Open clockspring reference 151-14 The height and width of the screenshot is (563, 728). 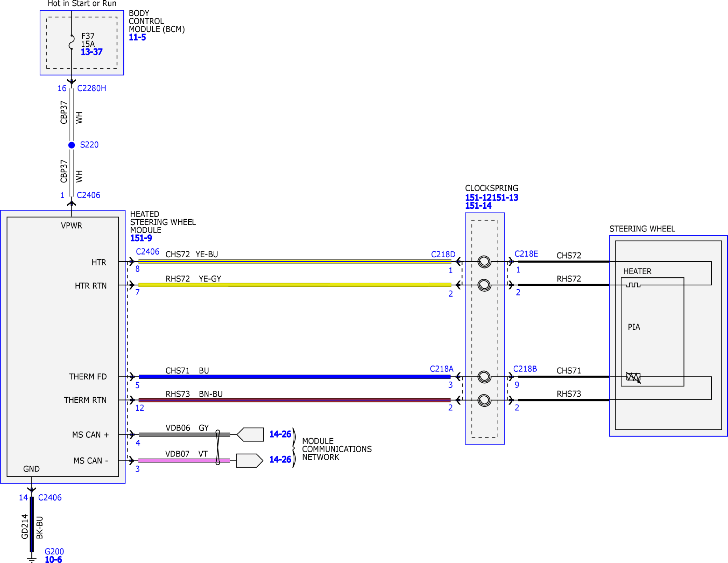point(478,206)
